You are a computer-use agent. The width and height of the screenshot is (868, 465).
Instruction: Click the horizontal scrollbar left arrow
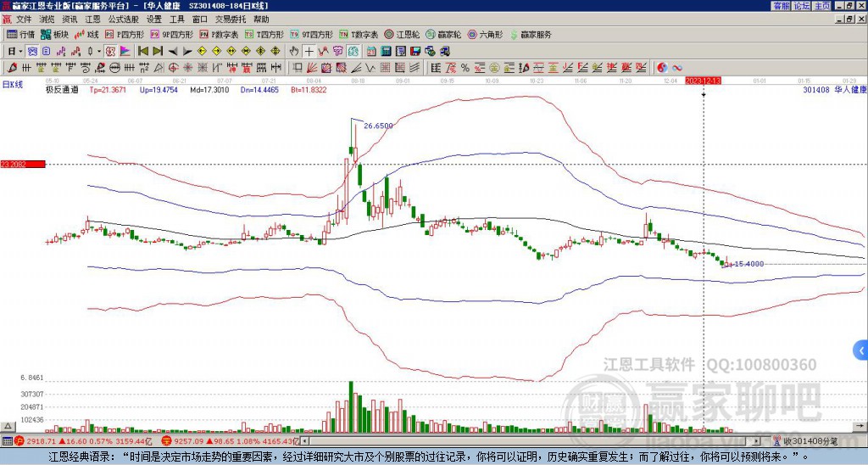click(x=305, y=441)
